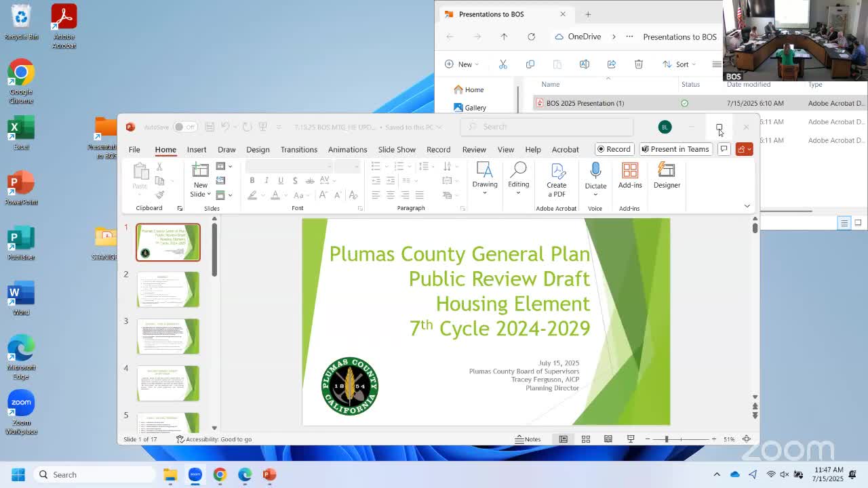The height and width of the screenshot is (488, 868).
Task: Switch to the Animations ribbon tab
Action: pyautogui.click(x=347, y=150)
